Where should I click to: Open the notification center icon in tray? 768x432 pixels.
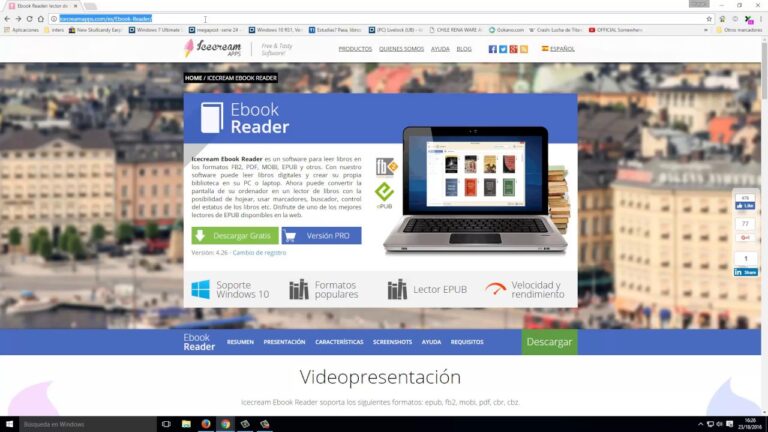(730, 424)
